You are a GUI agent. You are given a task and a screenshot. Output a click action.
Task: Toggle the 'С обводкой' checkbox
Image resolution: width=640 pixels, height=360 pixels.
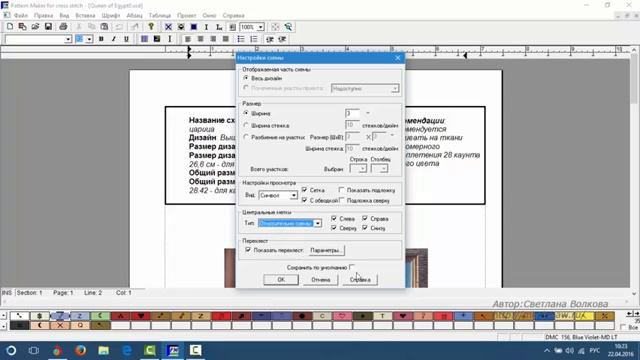pyautogui.click(x=304, y=200)
